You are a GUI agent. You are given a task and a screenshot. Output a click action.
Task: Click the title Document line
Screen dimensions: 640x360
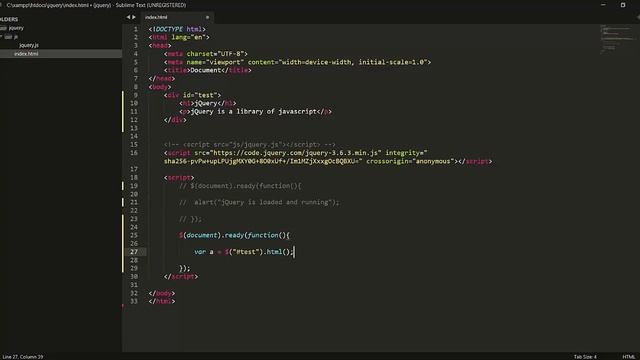(x=207, y=70)
